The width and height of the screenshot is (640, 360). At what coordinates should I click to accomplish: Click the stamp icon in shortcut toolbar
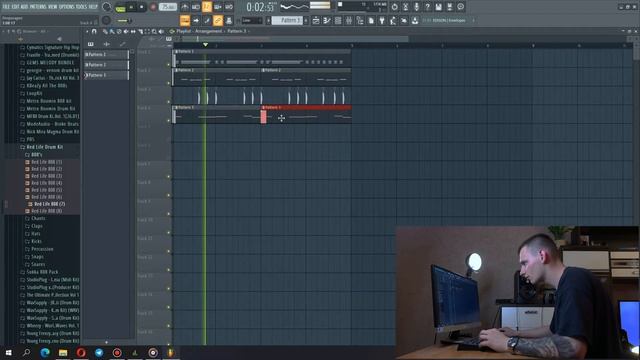(x=229, y=20)
